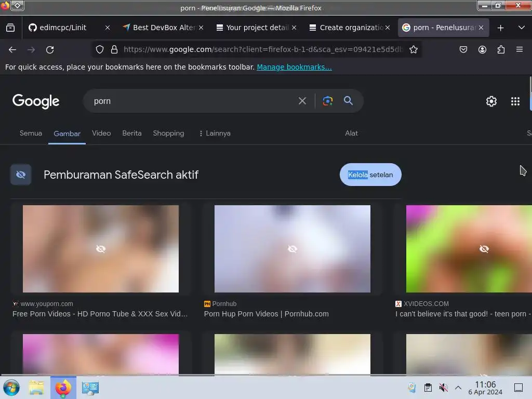Search by image with Lens icon
The width and height of the screenshot is (532, 399).
point(327,101)
